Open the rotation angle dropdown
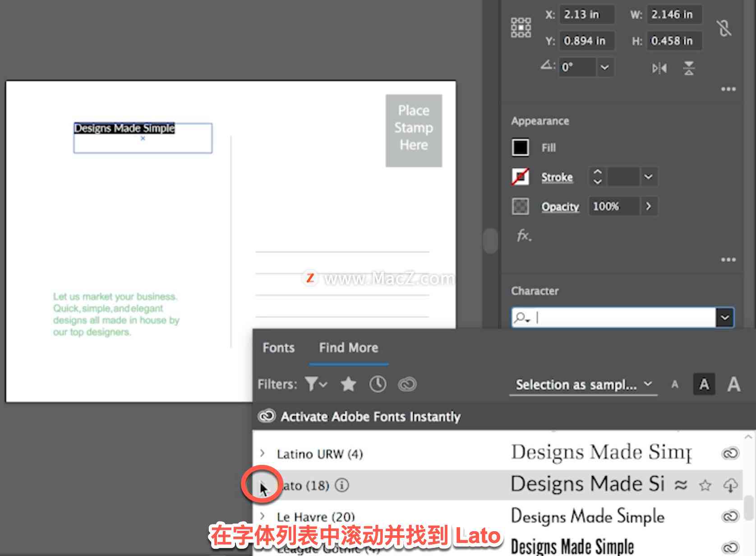The width and height of the screenshot is (756, 556). 604,67
